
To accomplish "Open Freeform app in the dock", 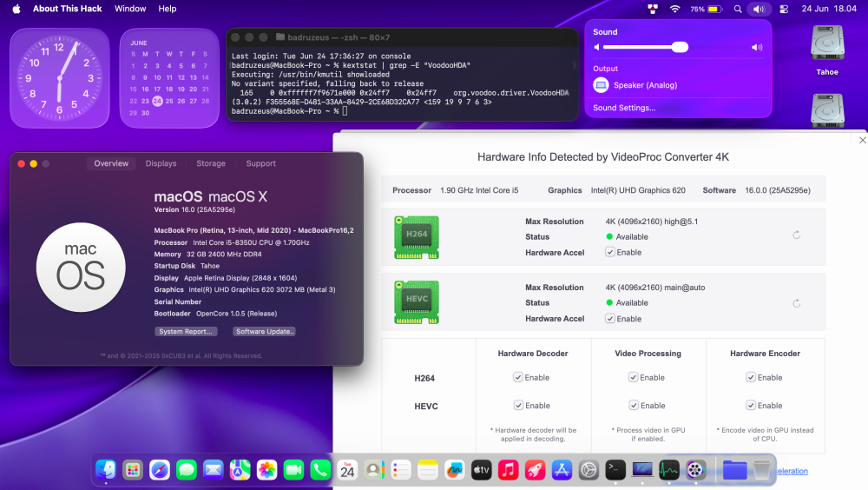I will tap(455, 470).
